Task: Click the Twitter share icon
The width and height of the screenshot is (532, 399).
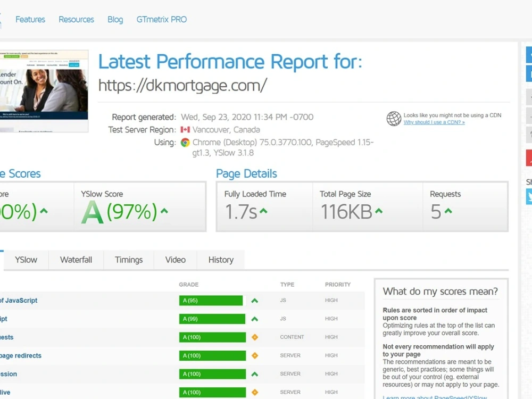Action: pyautogui.click(x=529, y=196)
